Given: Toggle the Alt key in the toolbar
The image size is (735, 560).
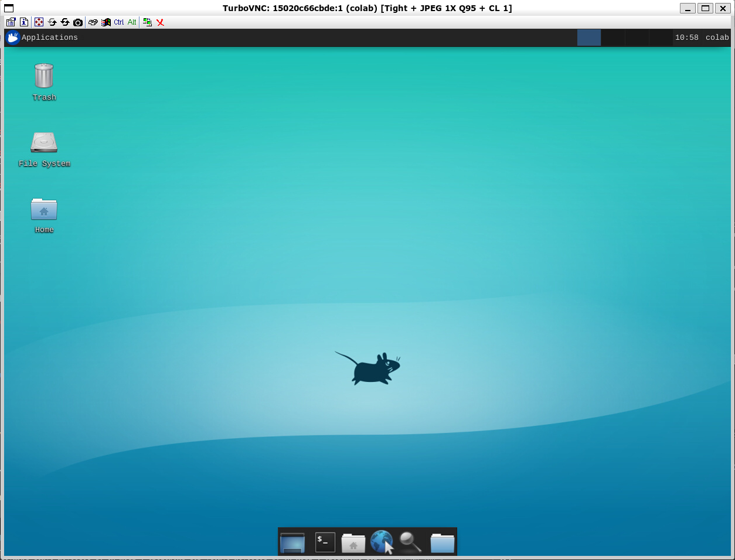Looking at the screenshot, I should pos(132,22).
